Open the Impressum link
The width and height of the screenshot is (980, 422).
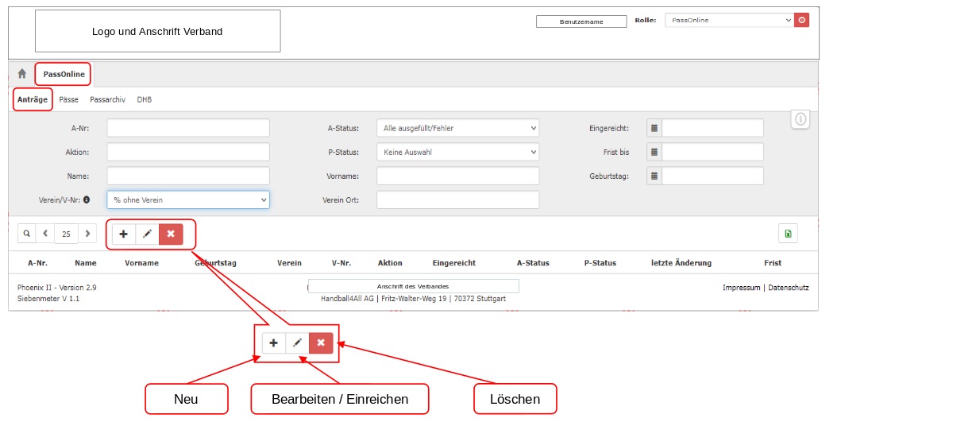pyautogui.click(x=741, y=288)
